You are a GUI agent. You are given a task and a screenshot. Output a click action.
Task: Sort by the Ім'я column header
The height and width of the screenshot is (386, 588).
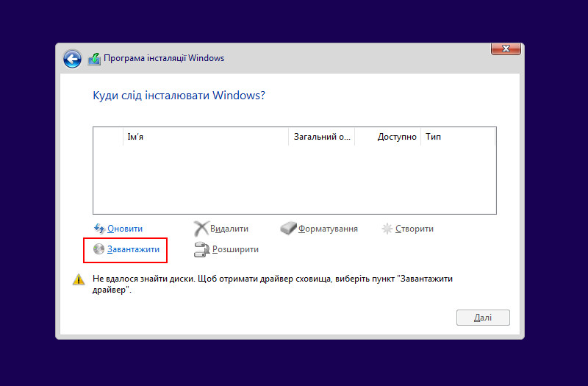[206, 137]
